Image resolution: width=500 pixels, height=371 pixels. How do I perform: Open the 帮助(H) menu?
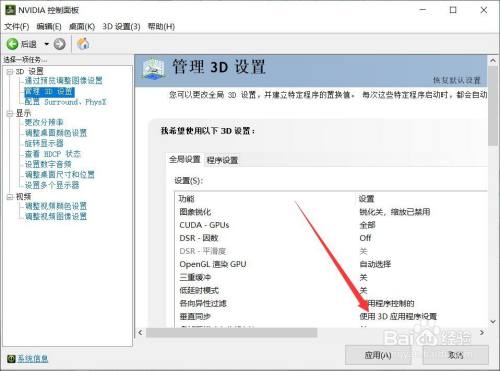(x=161, y=27)
